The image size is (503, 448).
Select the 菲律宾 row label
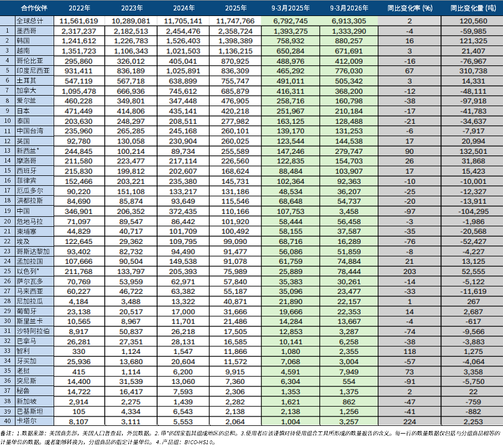click(27, 181)
